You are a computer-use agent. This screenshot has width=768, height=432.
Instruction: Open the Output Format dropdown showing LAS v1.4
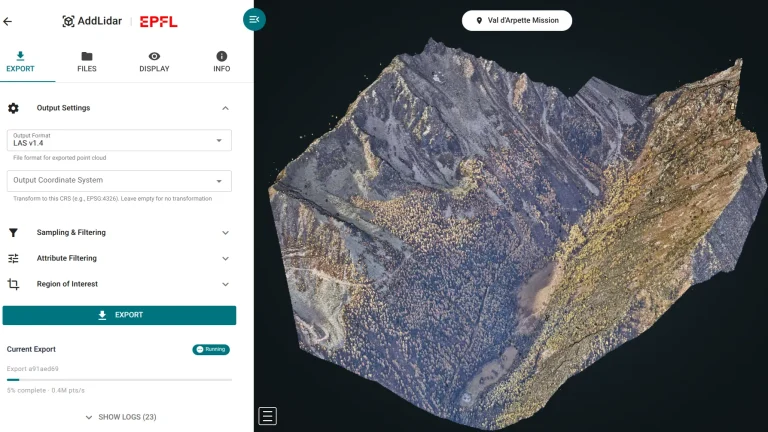pyautogui.click(x=119, y=140)
